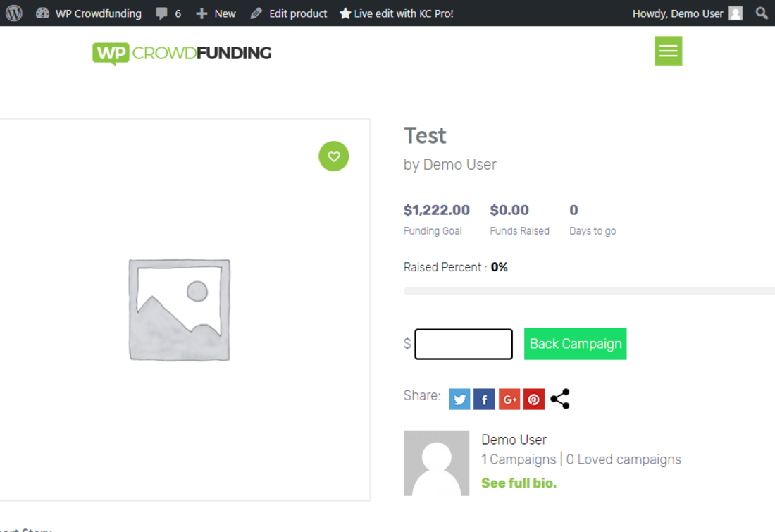Open the See full bio link
The image size is (775, 532).
[x=519, y=483]
